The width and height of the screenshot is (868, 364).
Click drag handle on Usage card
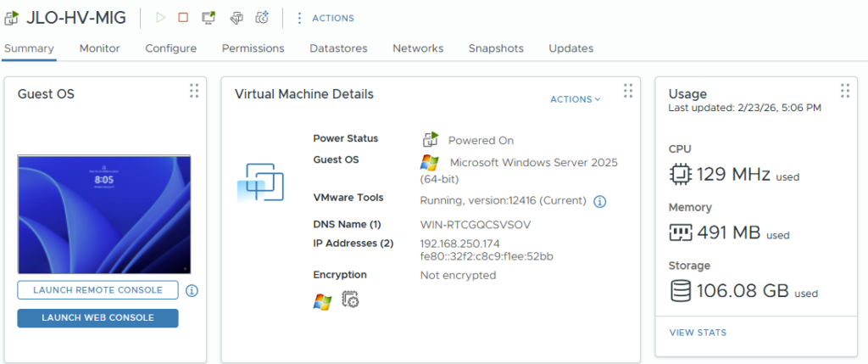844,91
